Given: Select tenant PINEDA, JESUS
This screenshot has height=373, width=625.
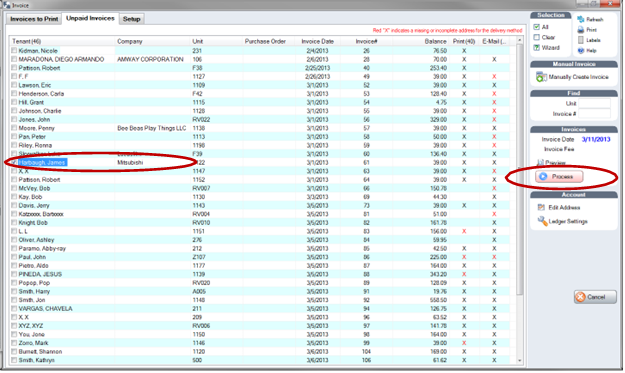Looking at the screenshot, I should (x=40, y=274).
